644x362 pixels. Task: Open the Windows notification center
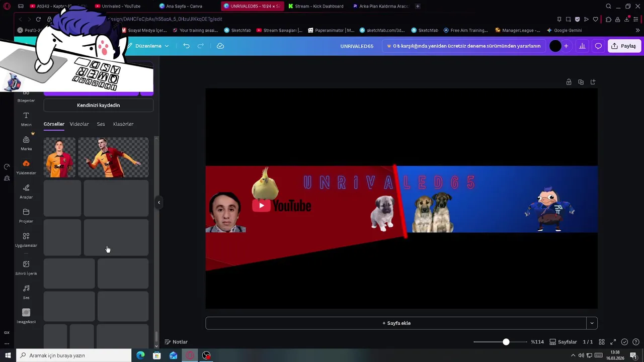633,355
